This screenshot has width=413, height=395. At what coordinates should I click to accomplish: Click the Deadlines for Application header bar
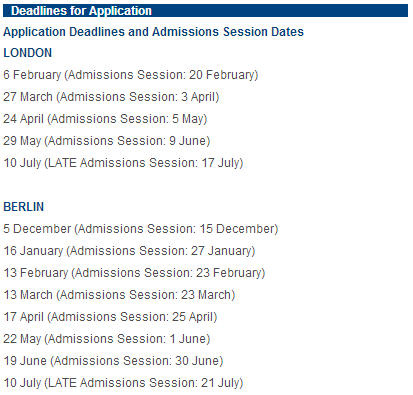[x=205, y=11]
